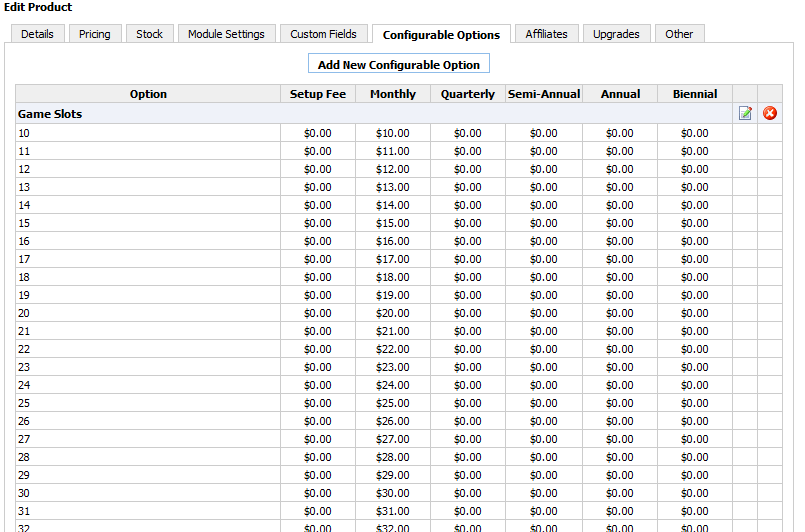Select the option row labeled 11
Screen dimensions: 805x532
click(x=399, y=151)
